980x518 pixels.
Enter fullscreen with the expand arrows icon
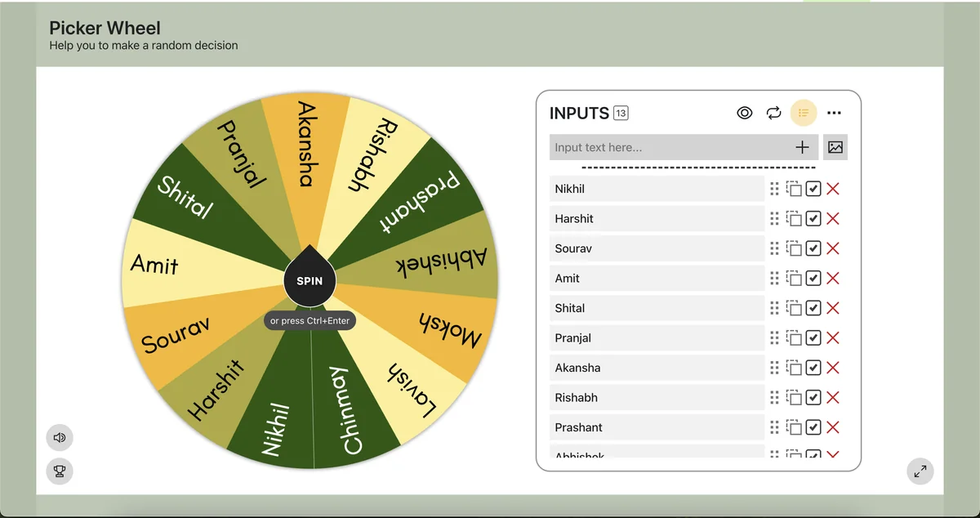[x=920, y=471]
